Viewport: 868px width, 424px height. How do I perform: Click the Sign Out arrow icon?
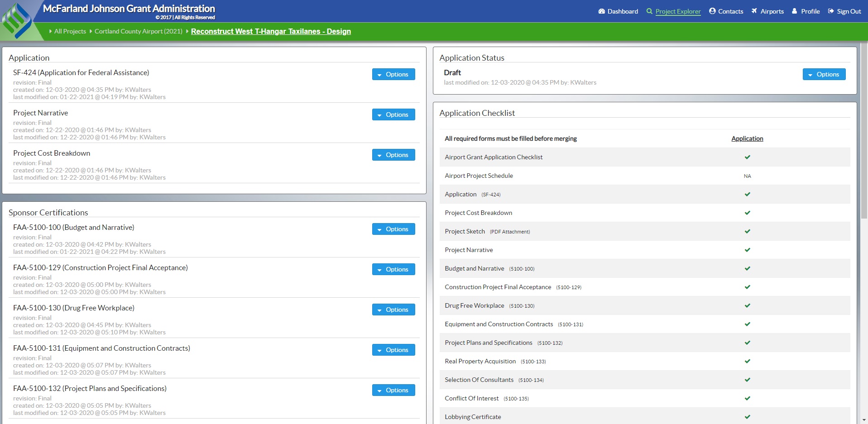pos(831,11)
